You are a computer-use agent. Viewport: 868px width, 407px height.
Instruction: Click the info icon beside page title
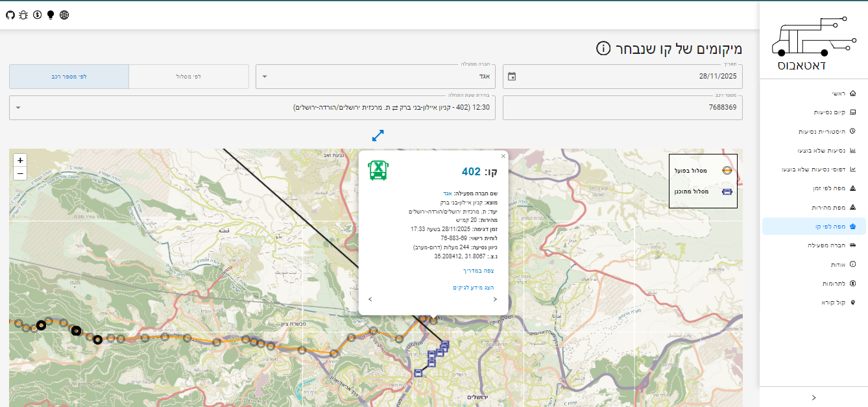(x=603, y=49)
